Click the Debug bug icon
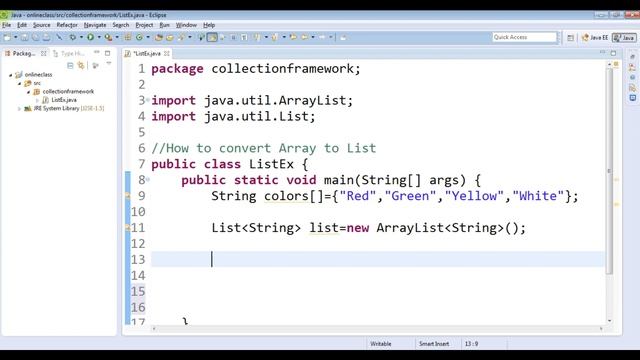The image size is (640, 360). tap(72, 37)
